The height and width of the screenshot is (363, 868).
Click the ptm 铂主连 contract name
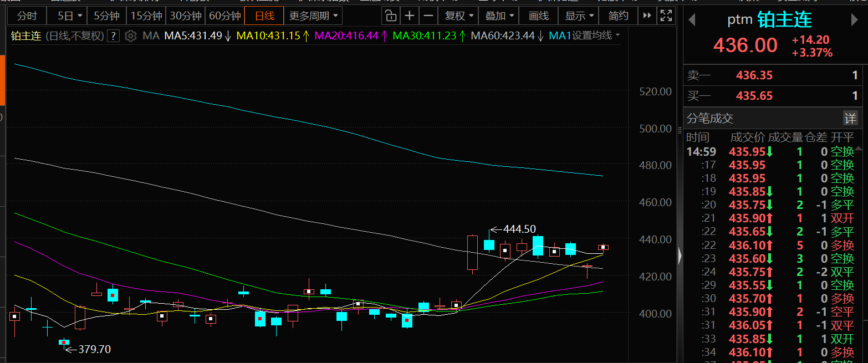[769, 21]
